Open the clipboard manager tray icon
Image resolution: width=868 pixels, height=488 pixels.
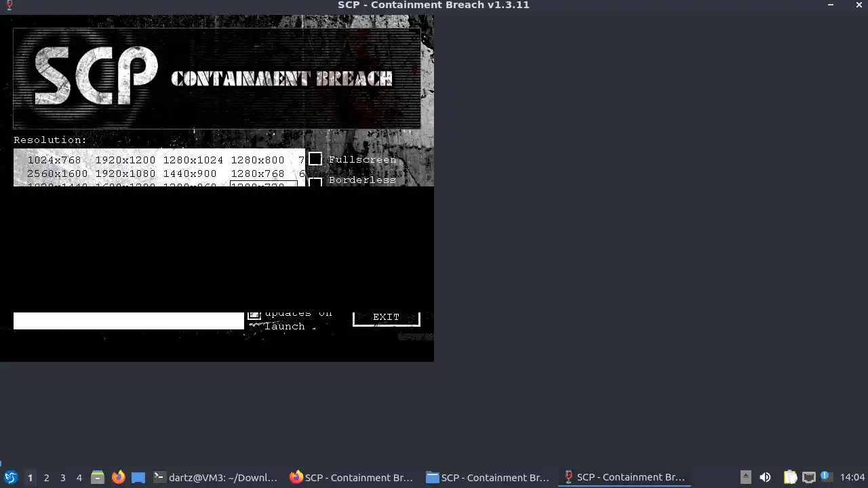click(x=790, y=477)
